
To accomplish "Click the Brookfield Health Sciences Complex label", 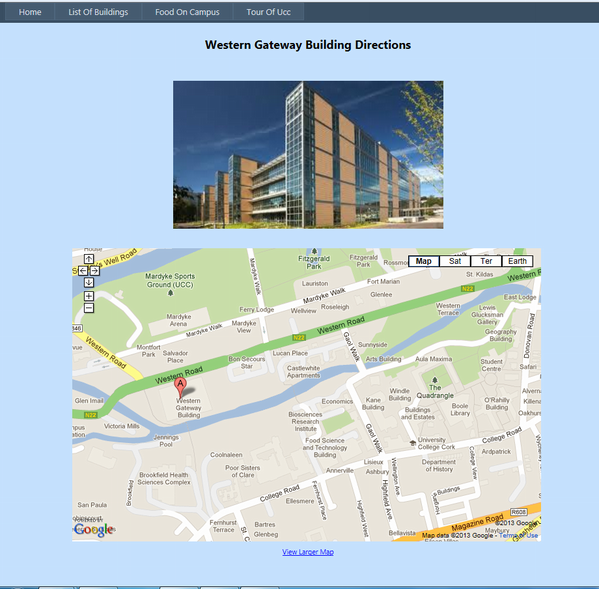I will point(164,479).
